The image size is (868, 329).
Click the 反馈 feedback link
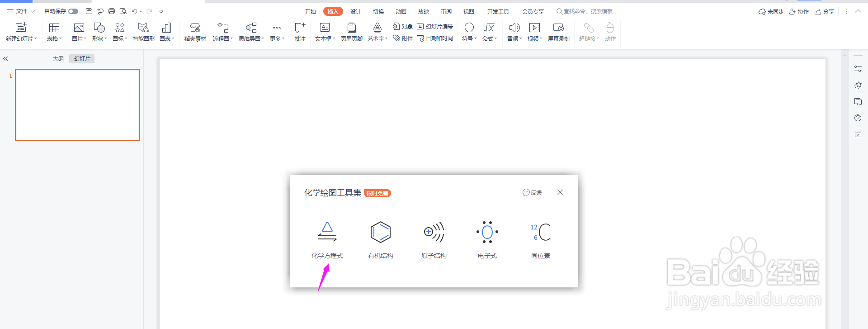pyautogui.click(x=532, y=192)
